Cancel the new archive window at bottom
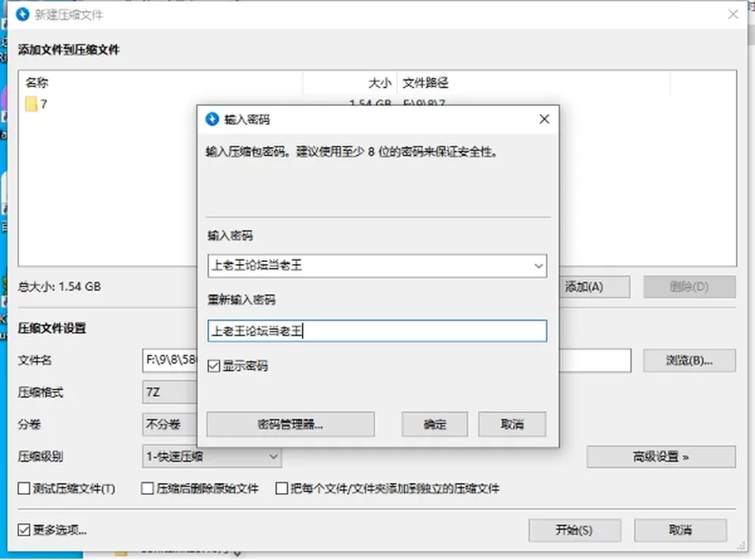The height and width of the screenshot is (560, 755). pos(680,530)
